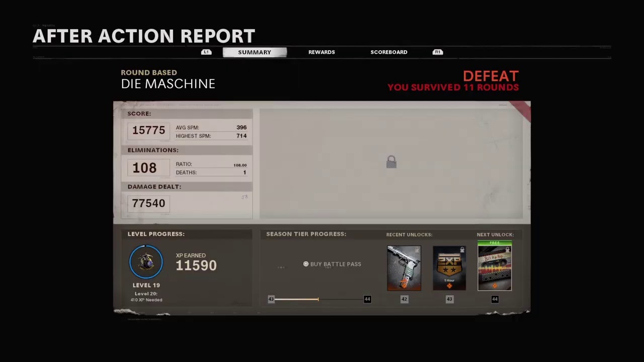Viewport: 644px width, 362px height.
Task: Click the eliminations count 108
Action: 144,168
